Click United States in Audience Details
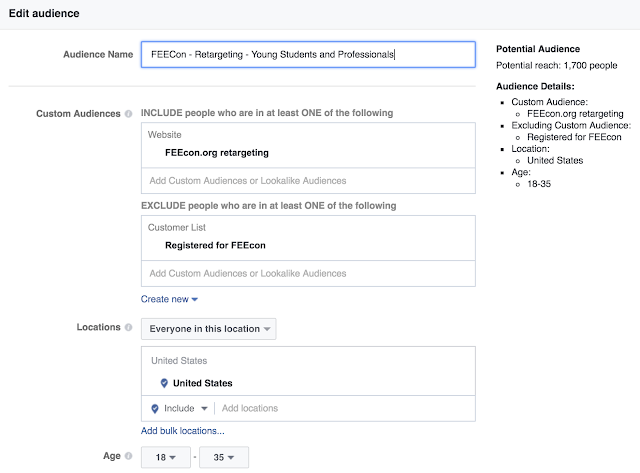The height and width of the screenshot is (473, 640). click(x=555, y=160)
